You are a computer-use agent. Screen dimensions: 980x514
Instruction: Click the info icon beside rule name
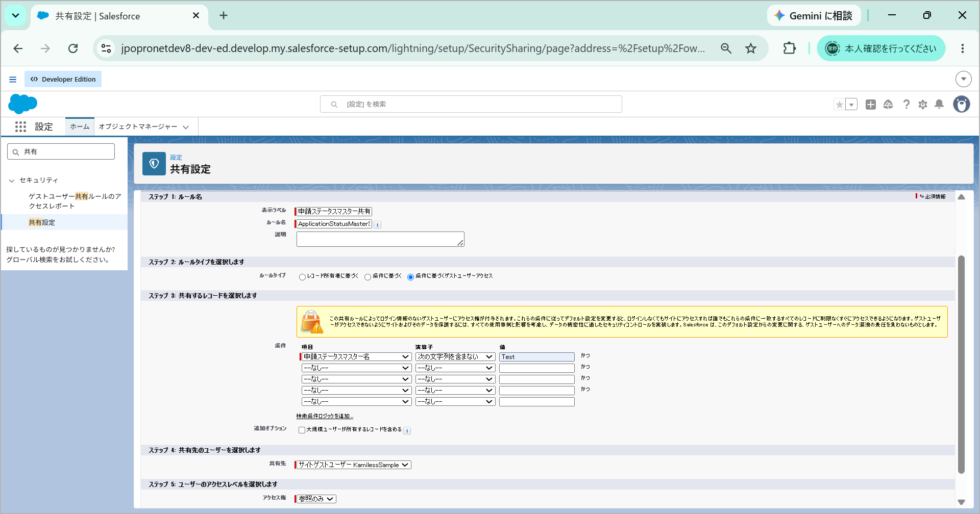[378, 224]
